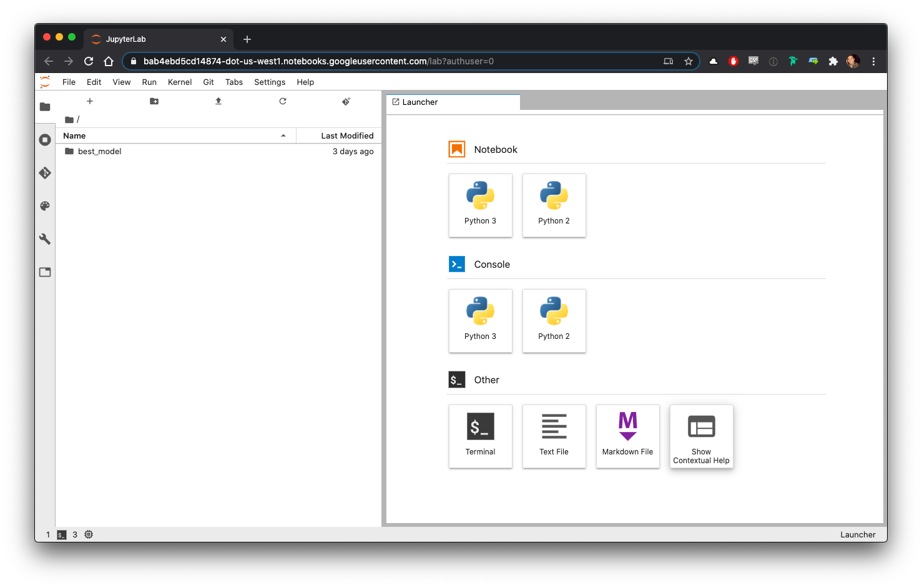Create a new Text File
The image size is (922, 588).
tap(554, 436)
